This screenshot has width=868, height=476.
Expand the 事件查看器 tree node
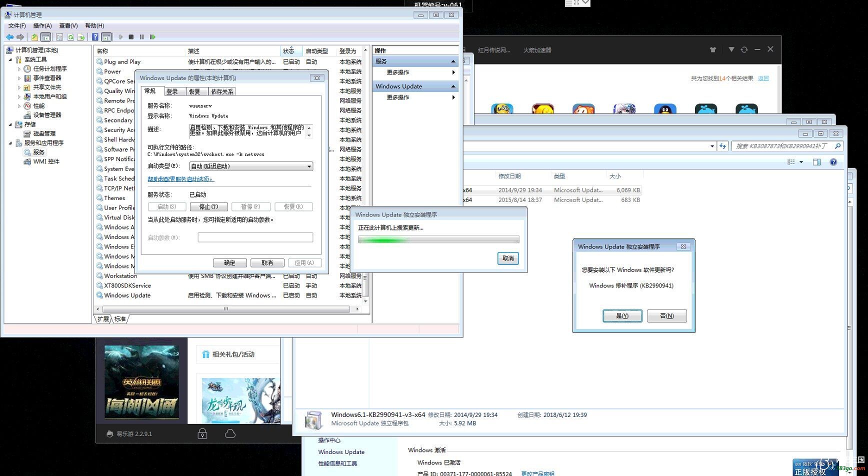click(x=19, y=78)
